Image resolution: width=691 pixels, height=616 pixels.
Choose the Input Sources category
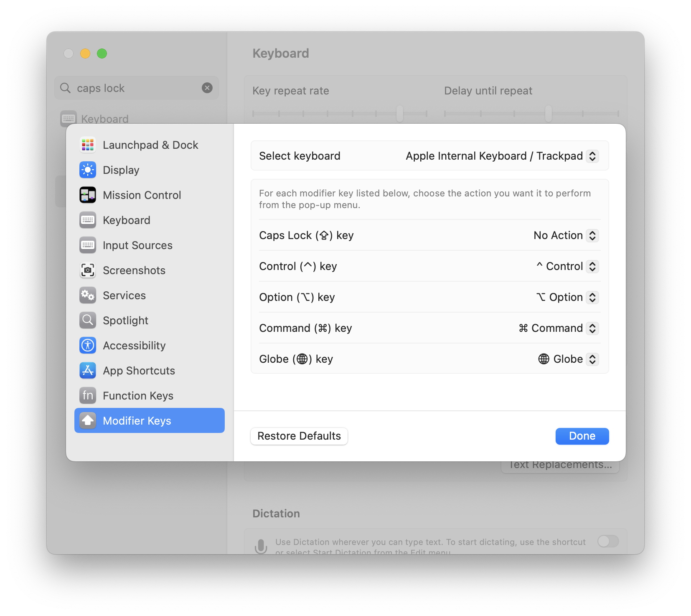(x=150, y=245)
